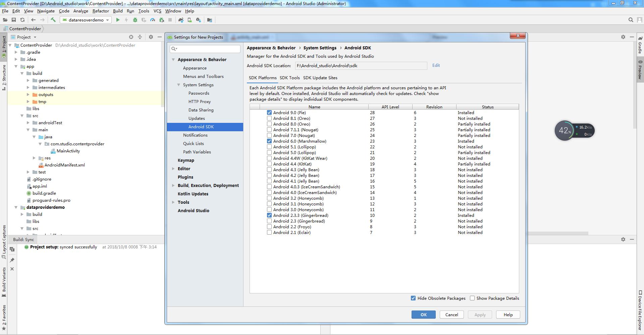This screenshot has height=335, width=644.
Task: Check Android 8.1 (Oreo) checkbox
Action: coord(269,118)
